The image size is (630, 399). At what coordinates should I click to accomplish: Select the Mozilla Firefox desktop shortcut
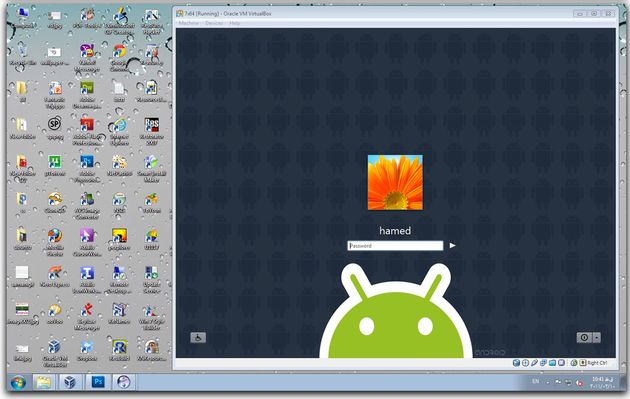click(55, 242)
